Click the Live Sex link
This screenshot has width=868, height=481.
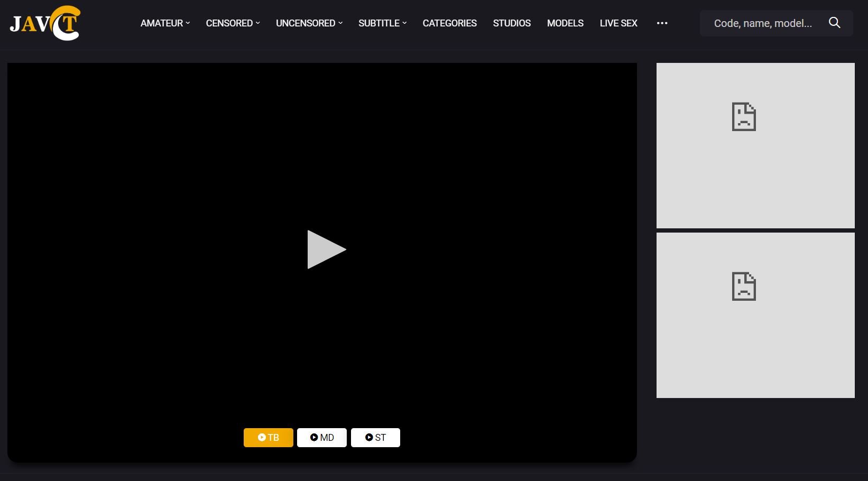[618, 23]
